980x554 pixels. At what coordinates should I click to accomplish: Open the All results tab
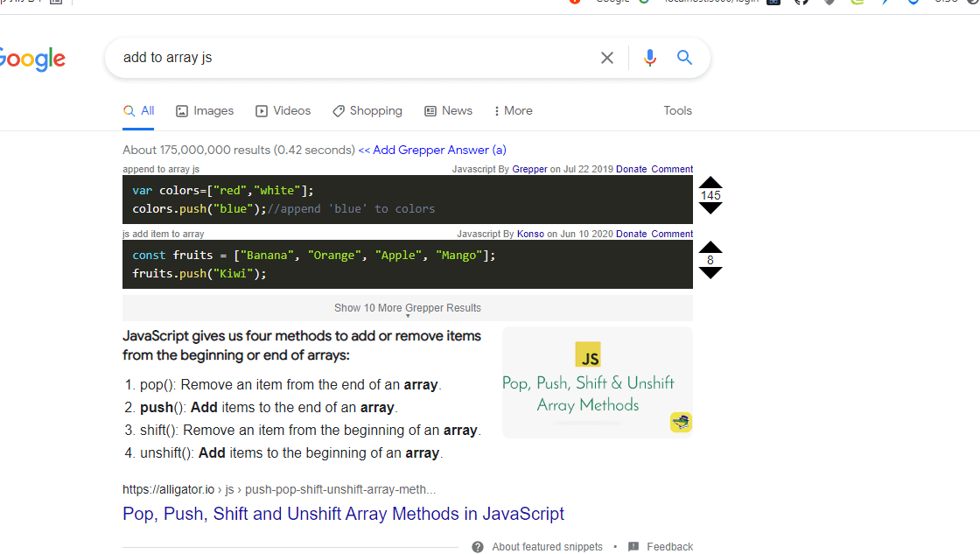tap(138, 110)
